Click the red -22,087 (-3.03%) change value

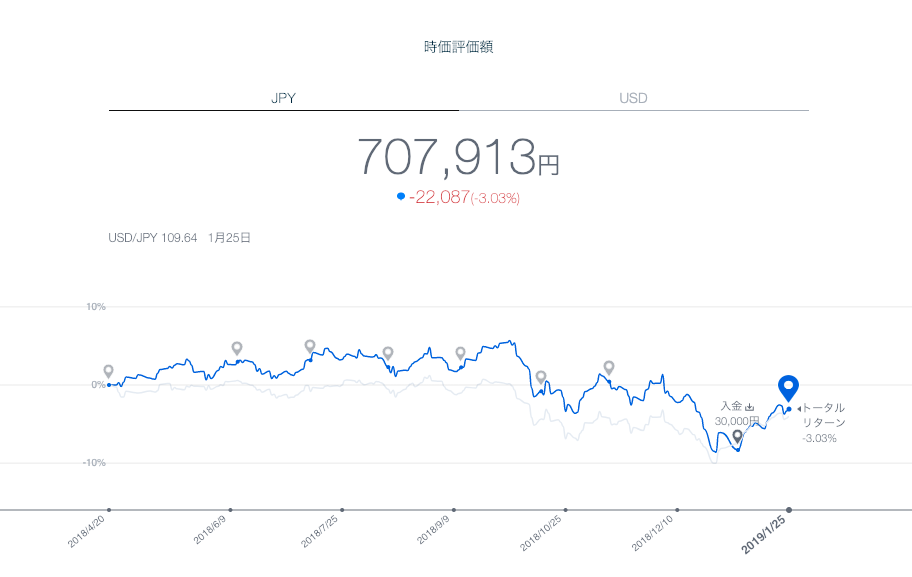tap(464, 198)
